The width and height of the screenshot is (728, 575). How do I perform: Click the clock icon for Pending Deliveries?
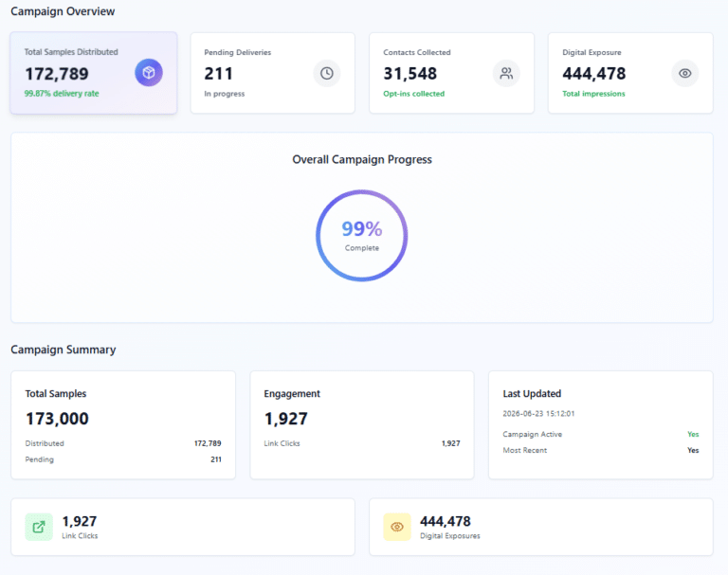[x=327, y=73]
